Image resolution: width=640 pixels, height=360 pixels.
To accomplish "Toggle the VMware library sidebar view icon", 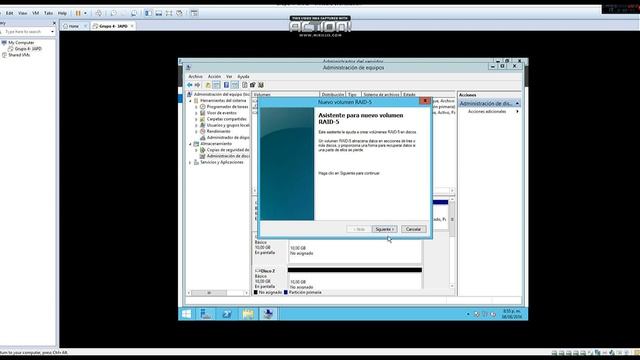I will [148, 13].
